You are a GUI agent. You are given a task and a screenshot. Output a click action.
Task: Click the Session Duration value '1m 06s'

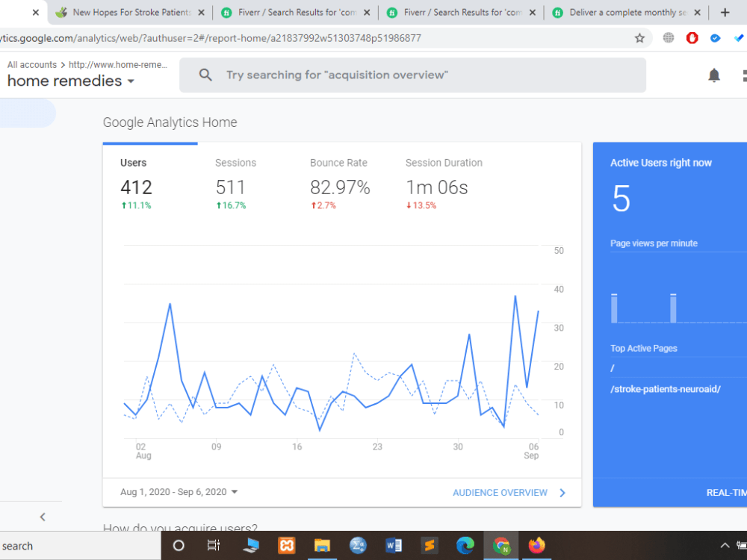click(x=437, y=187)
